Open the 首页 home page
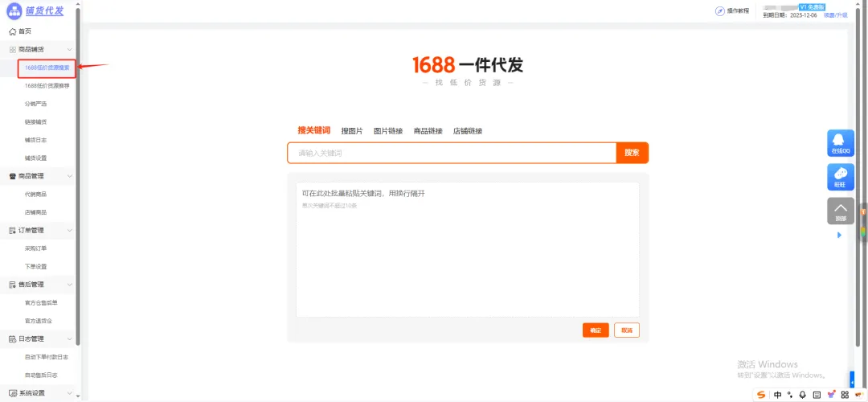Screen dimensions: 868x402 tap(24, 31)
